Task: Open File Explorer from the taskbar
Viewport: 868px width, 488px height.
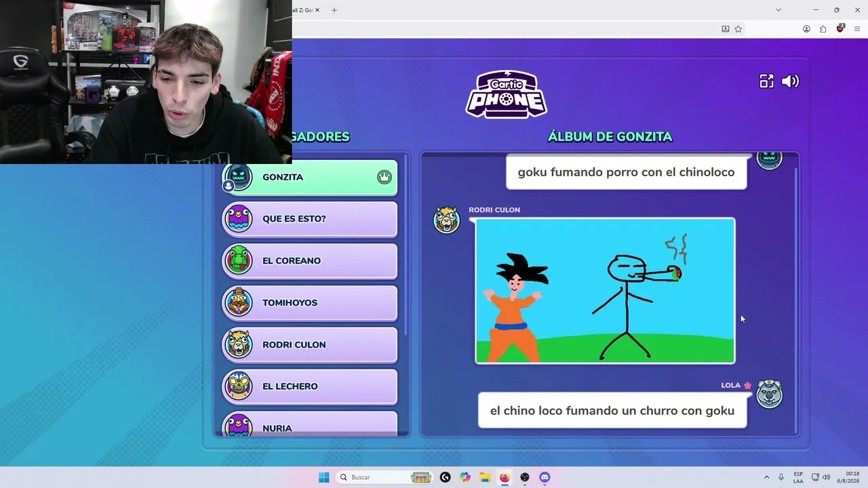Action: tap(485, 477)
